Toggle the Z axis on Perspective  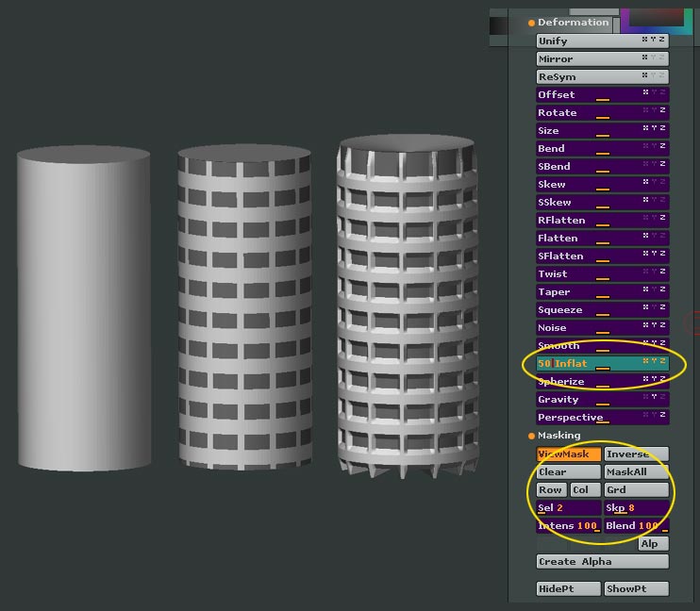[662, 414]
